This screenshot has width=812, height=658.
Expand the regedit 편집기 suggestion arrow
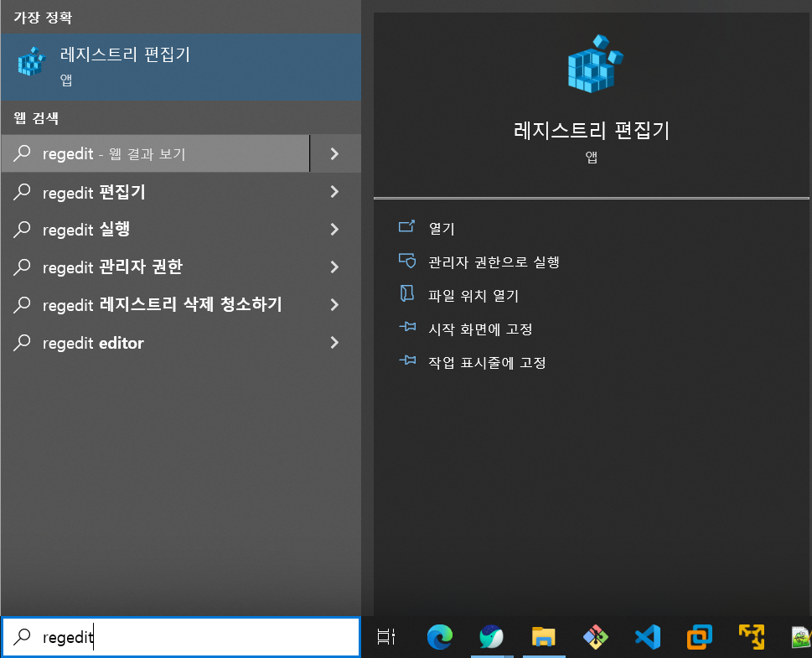(334, 192)
